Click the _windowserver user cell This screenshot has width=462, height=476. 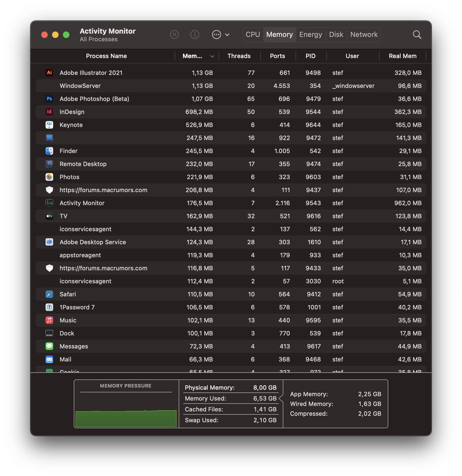tap(353, 86)
